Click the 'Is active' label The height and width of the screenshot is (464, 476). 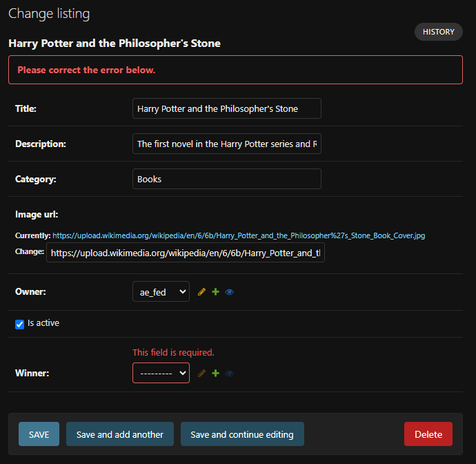point(43,323)
